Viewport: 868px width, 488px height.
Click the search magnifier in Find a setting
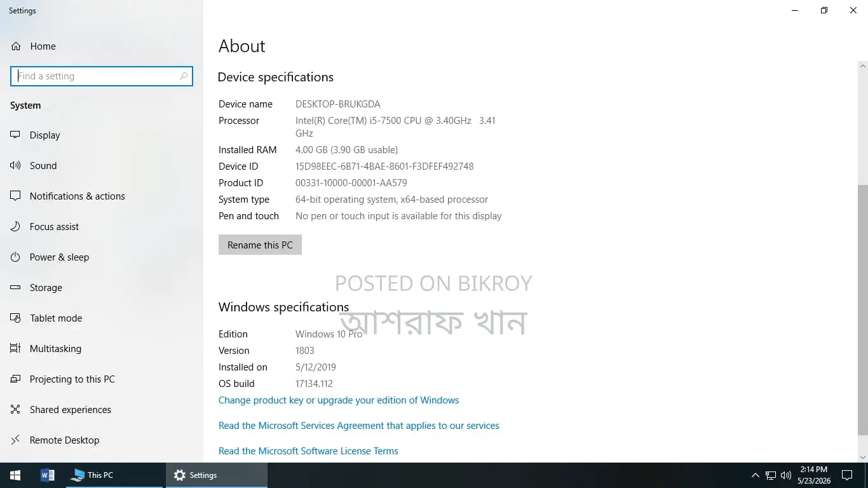[184, 76]
